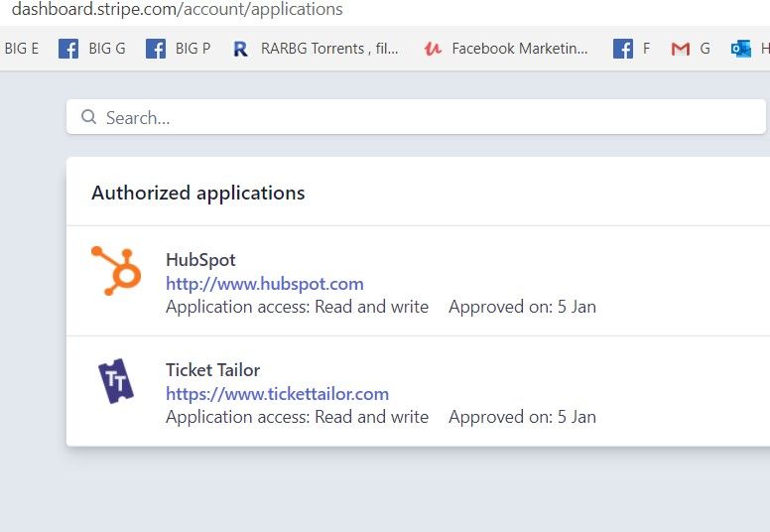Focus the Search input field
The image size is (770, 532).
click(x=416, y=117)
